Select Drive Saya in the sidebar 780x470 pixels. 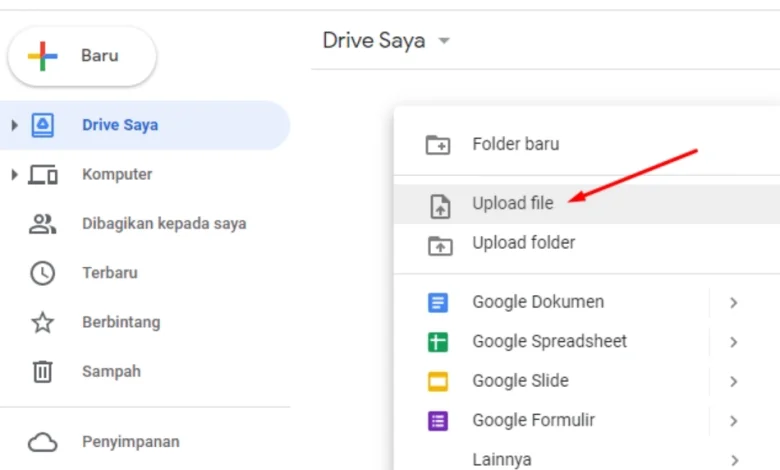coord(145,125)
